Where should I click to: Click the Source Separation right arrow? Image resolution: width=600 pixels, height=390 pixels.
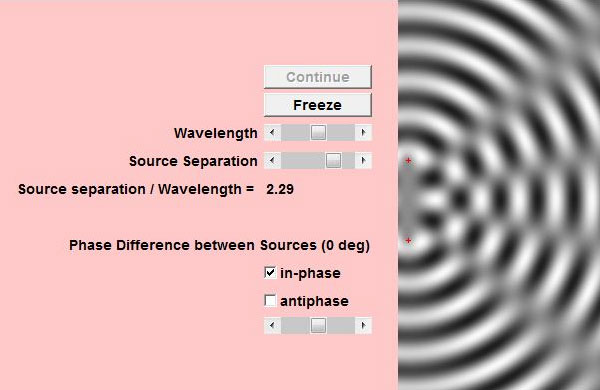363,161
